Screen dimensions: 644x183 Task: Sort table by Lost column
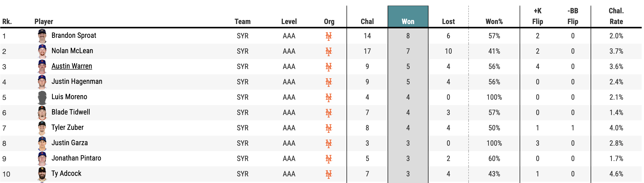[448, 21]
